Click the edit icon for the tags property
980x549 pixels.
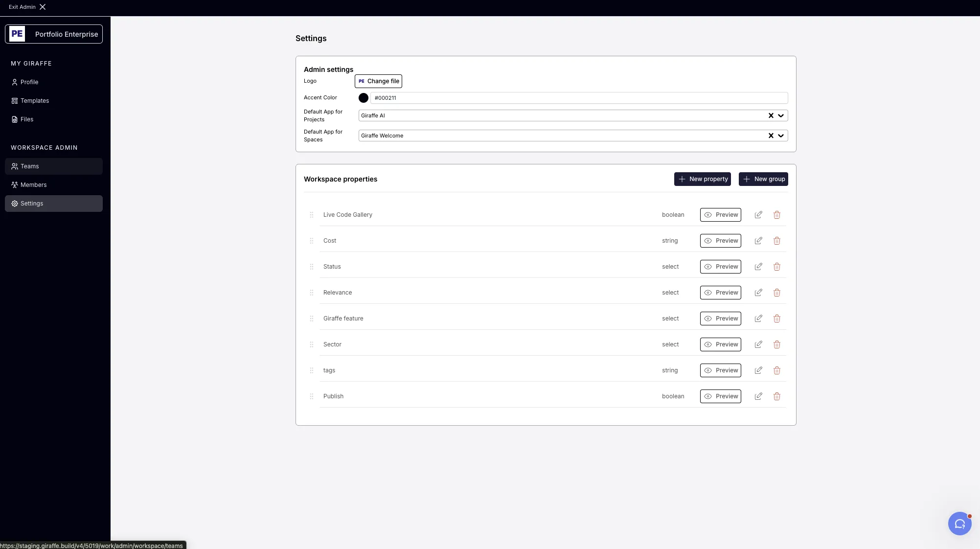click(x=758, y=370)
